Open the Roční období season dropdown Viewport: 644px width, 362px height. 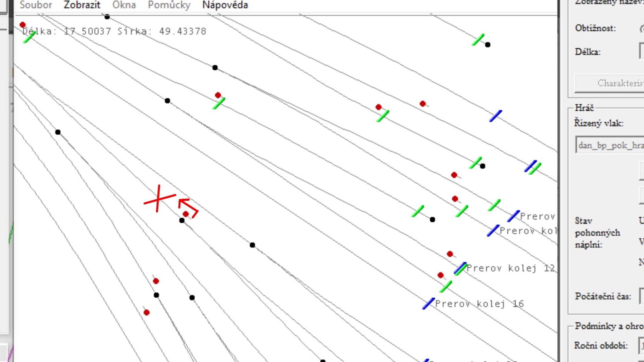click(x=641, y=345)
